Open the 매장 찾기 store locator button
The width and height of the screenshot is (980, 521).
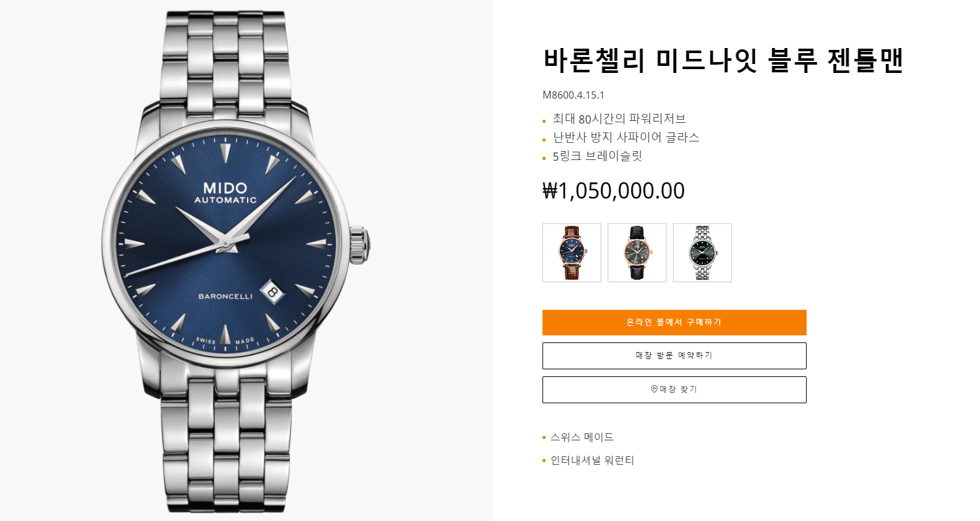pos(674,390)
